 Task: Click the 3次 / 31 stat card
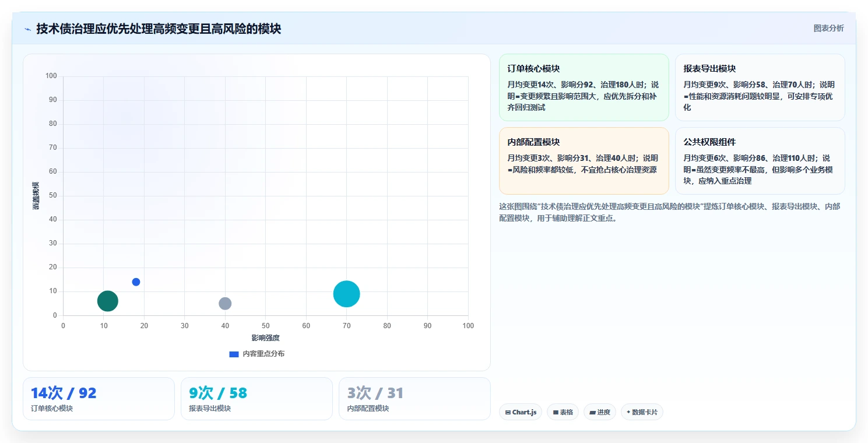click(414, 399)
